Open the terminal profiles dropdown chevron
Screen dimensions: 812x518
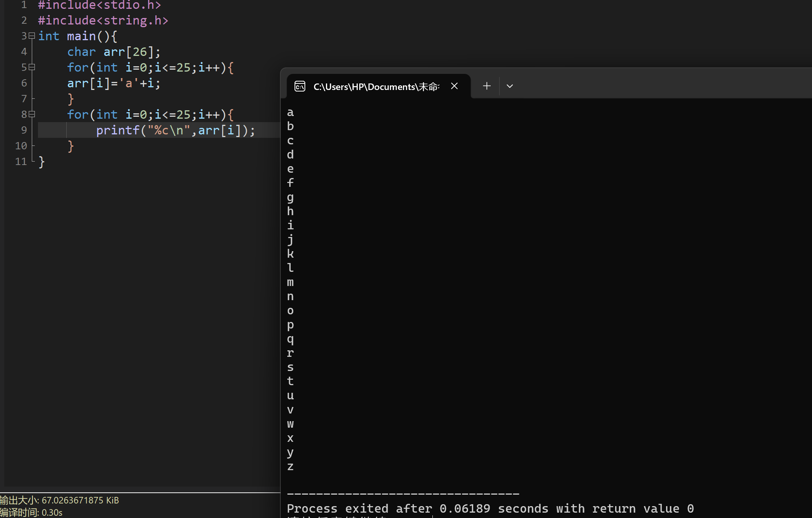509,86
